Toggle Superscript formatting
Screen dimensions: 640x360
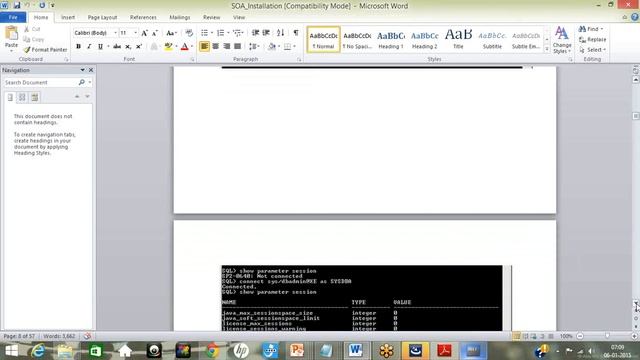pos(139,47)
